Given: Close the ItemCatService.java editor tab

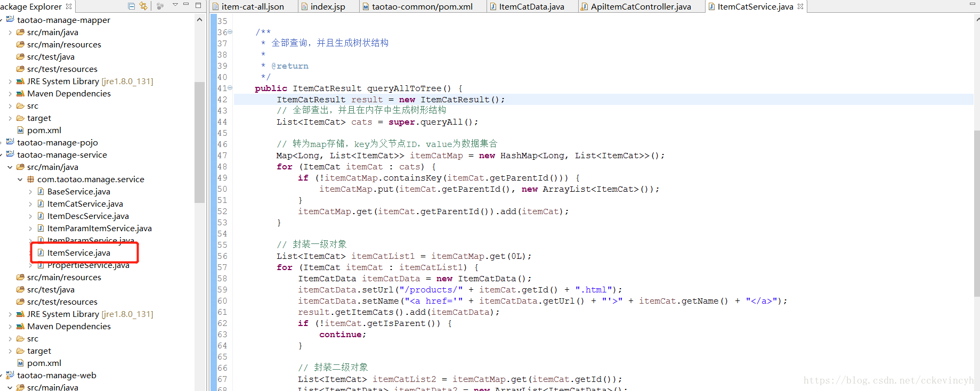Looking at the screenshot, I should [800, 6].
